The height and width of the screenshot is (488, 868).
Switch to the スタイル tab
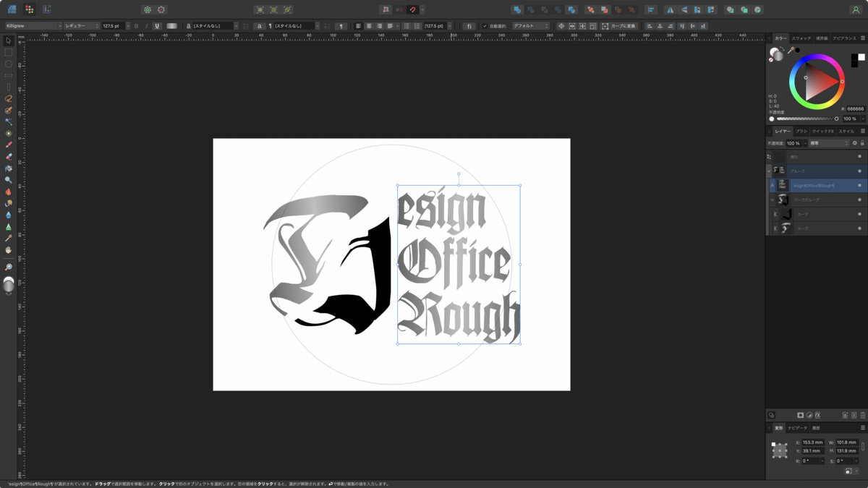coord(846,132)
